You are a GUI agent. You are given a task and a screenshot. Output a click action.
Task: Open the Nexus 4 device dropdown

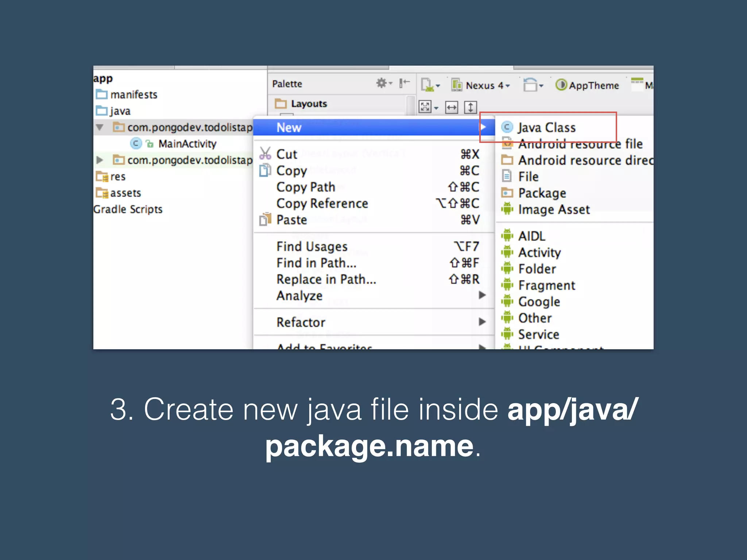click(x=481, y=85)
